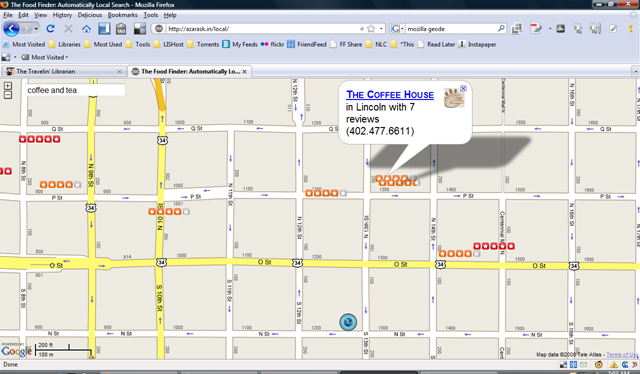This screenshot has height=374, width=640.
Task: Open the Instapaper bookmark
Action: tap(477, 44)
